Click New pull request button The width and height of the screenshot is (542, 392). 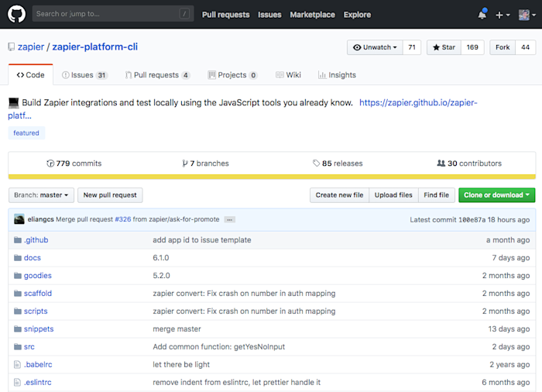point(110,195)
